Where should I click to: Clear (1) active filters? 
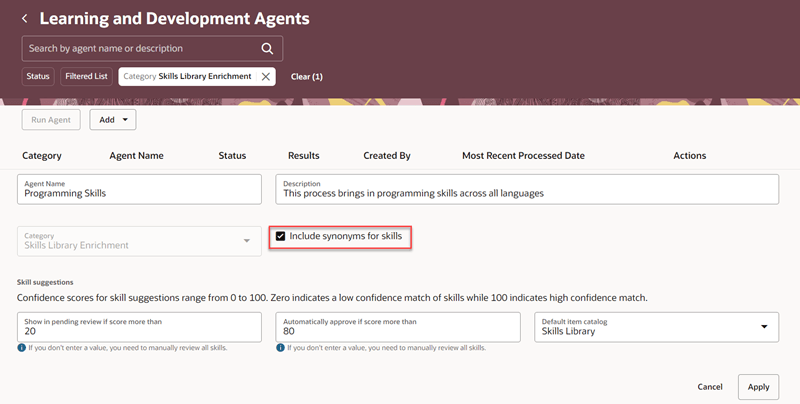pos(307,77)
